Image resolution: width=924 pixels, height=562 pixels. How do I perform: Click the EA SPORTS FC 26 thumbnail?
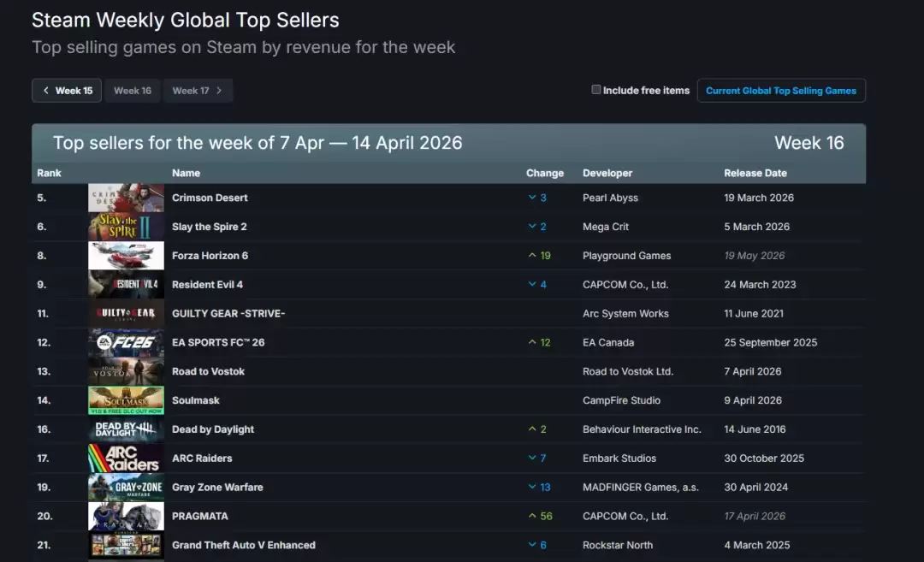click(x=126, y=342)
